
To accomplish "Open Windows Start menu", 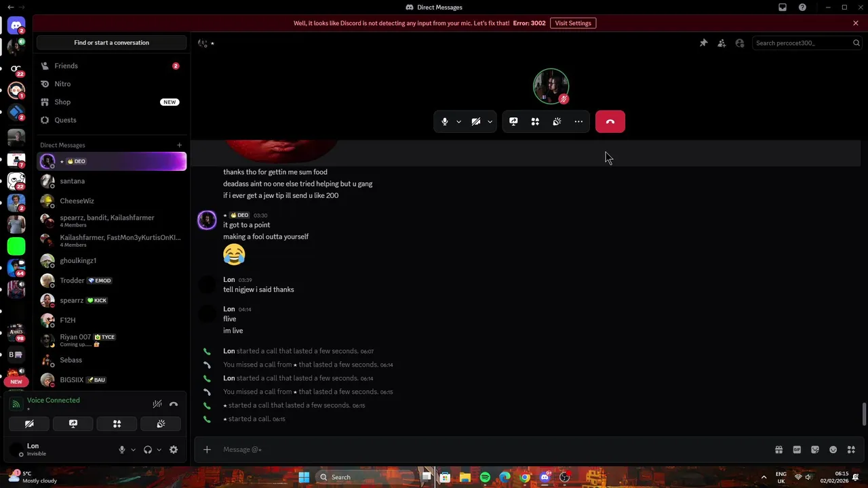I will point(304,477).
